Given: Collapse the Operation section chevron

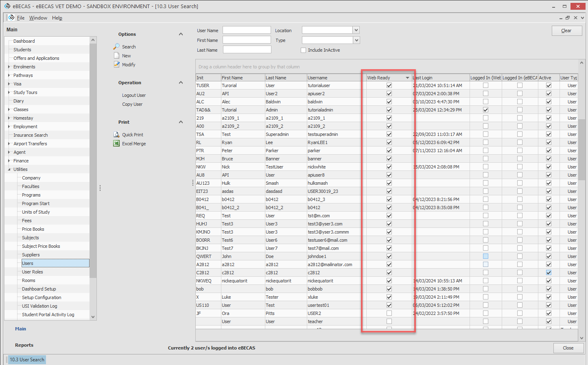Looking at the screenshot, I should (x=181, y=83).
